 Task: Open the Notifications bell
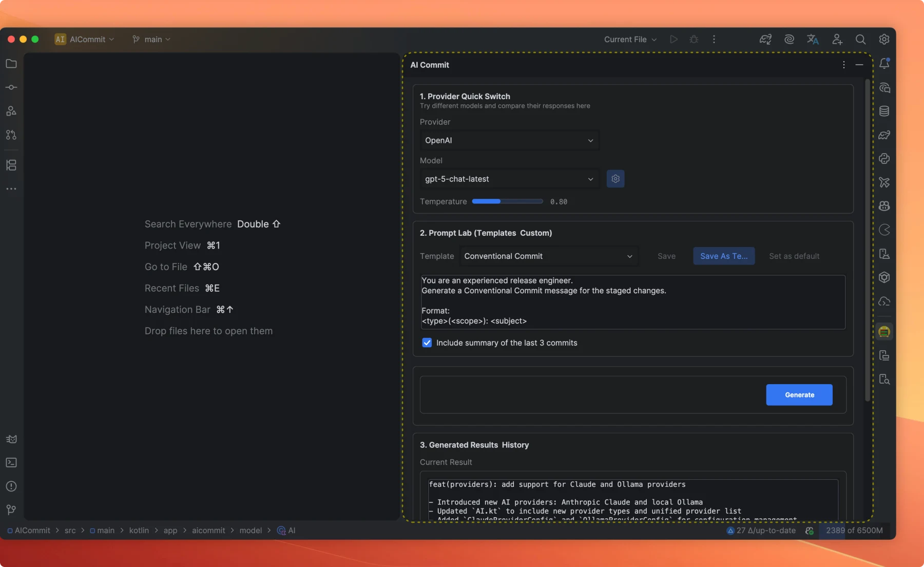coord(884,63)
